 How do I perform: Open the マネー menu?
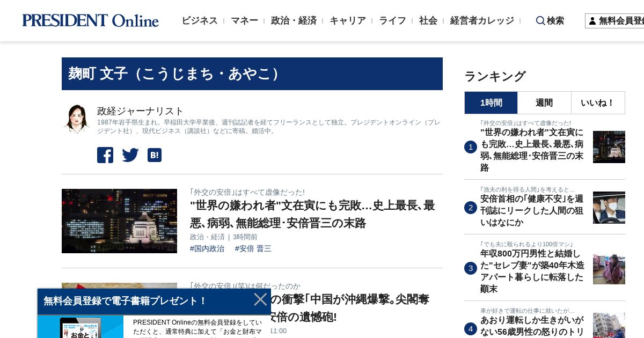click(x=244, y=20)
